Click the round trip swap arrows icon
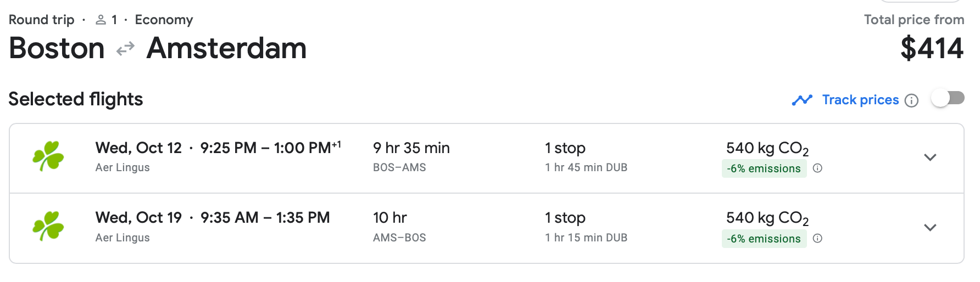The image size is (980, 282). click(125, 49)
